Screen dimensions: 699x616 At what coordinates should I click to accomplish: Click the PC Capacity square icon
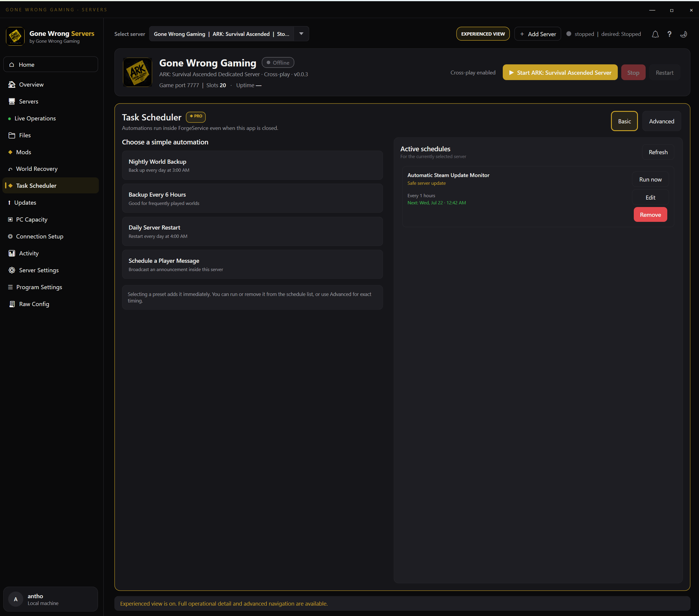tap(10, 219)
